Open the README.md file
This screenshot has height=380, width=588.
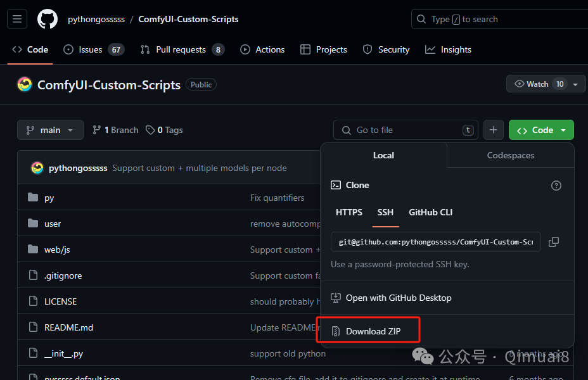[68, 327]
